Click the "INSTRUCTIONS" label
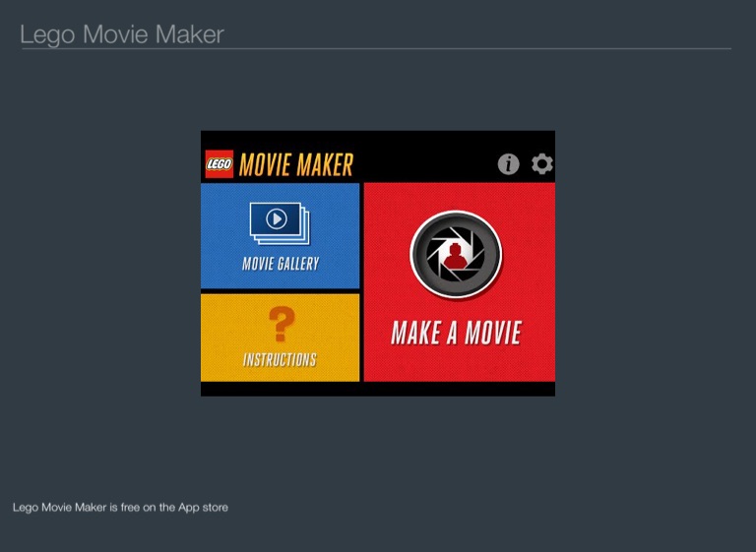Screen dimensions: 756x552 pos(280,360)
